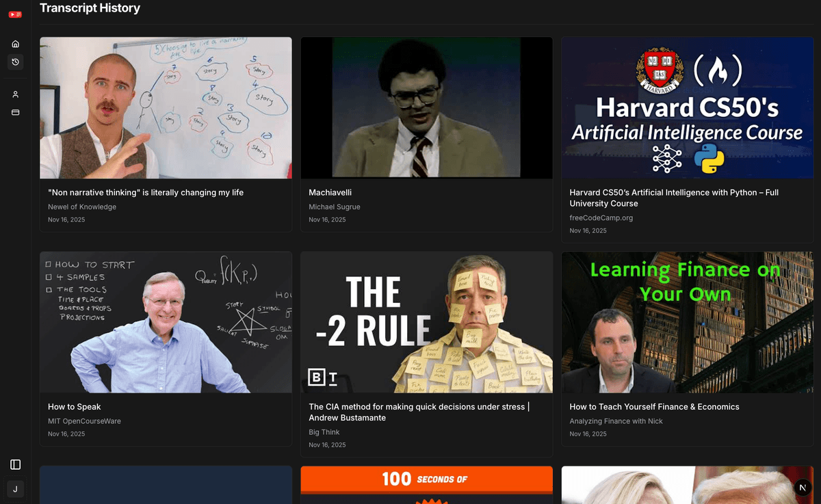
Task: Open the billing card icon in sidebar
Action: pos(15,112)
